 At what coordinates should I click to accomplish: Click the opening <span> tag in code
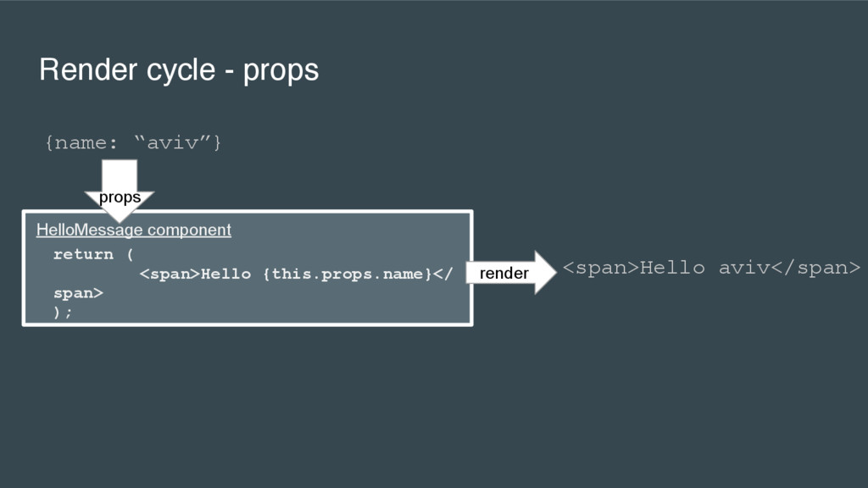coord(170,274)
